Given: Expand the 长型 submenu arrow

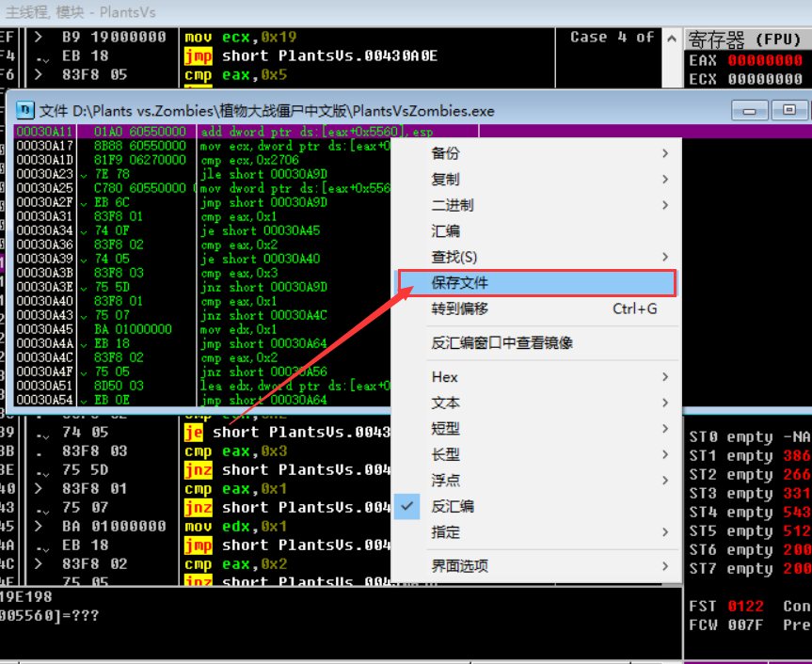Looking at the screenshot, I should [x=665, y=454].
